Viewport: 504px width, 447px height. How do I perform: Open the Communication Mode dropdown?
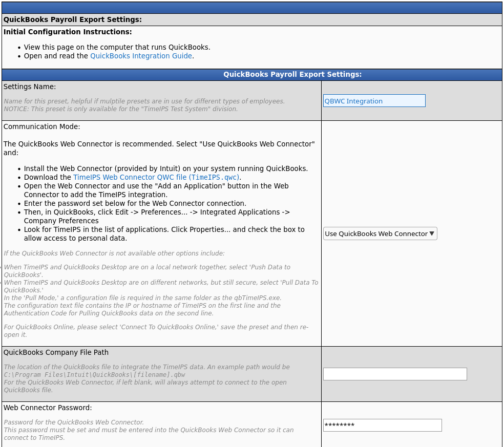(x=380, y=233)
